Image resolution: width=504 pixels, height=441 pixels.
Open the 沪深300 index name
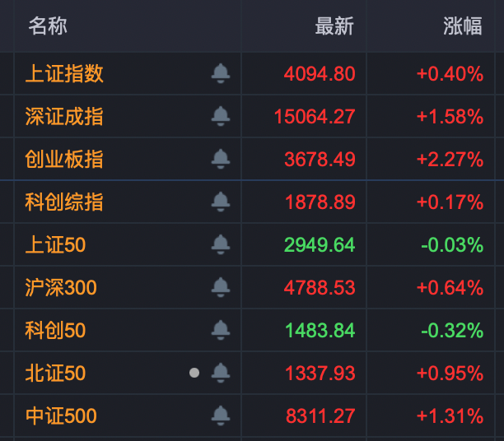(61, 288)
